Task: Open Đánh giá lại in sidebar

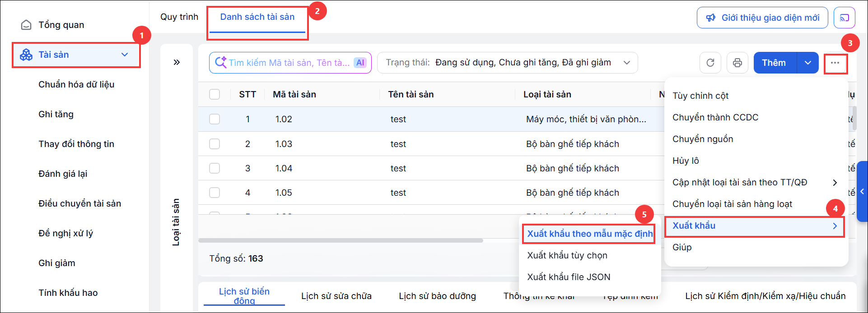Action: coord(63,174)
